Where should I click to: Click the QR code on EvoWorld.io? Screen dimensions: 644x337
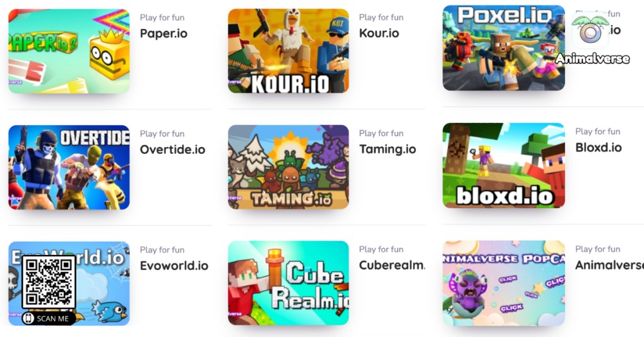pyautogui.click(x=49, y=281)
